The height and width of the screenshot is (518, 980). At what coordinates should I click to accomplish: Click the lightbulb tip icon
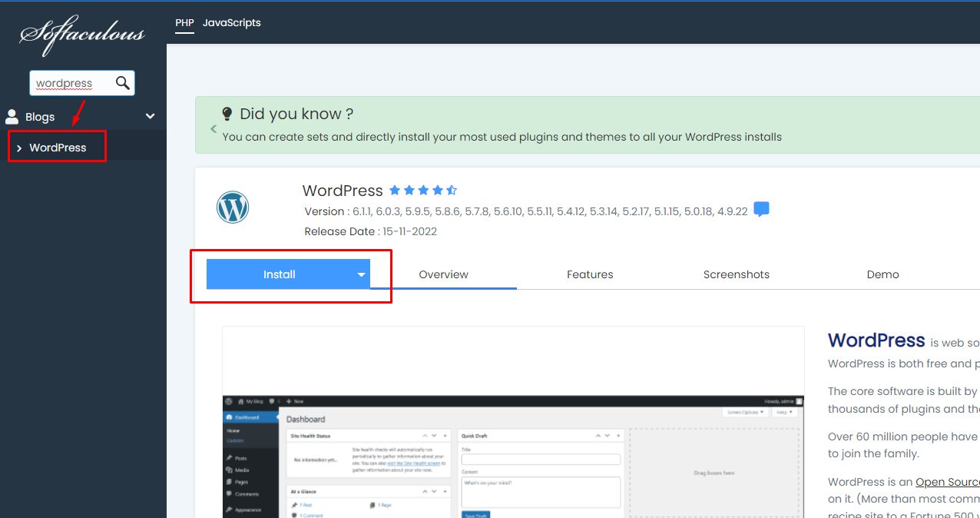227,114
